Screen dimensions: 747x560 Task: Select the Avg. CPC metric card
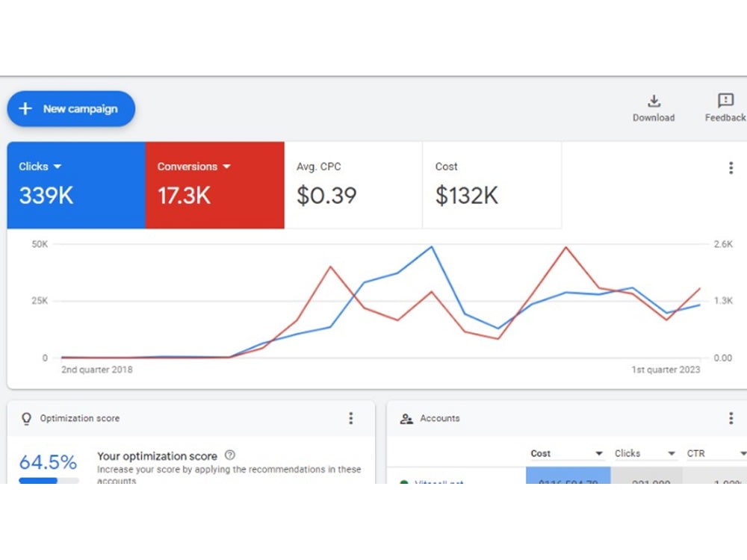pos(353,185)
